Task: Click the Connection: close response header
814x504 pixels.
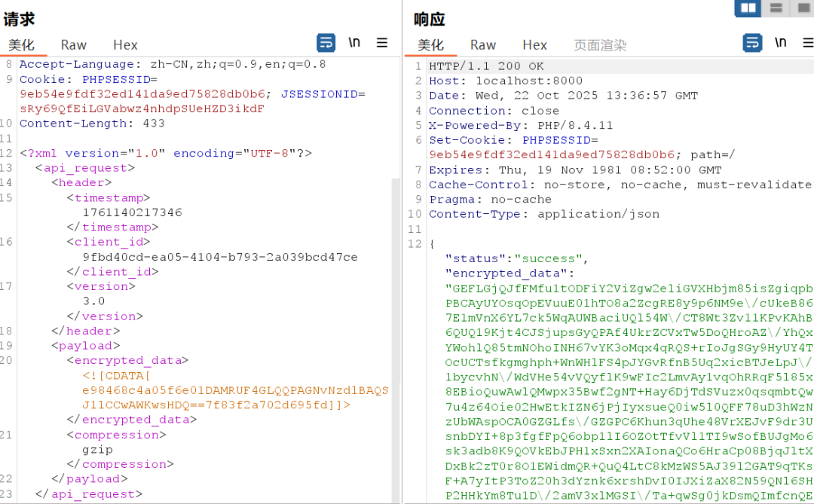Action: [494, 111]
